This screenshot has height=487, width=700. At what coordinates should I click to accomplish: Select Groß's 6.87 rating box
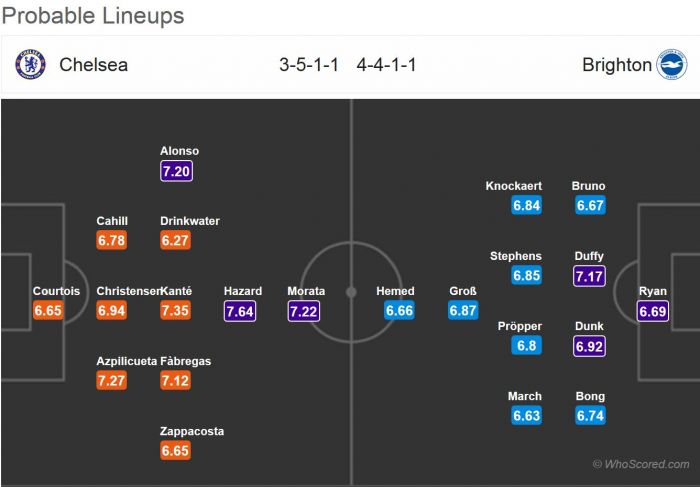pos(463,311)
